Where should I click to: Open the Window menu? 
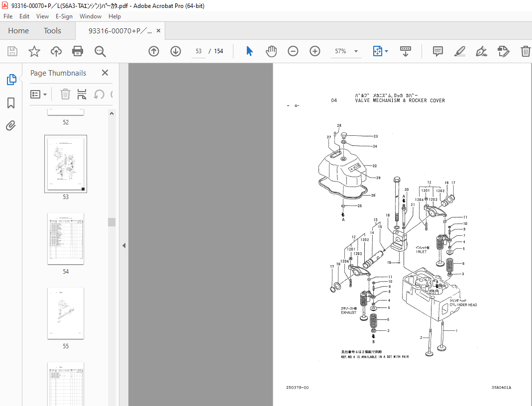pos(90,16)
